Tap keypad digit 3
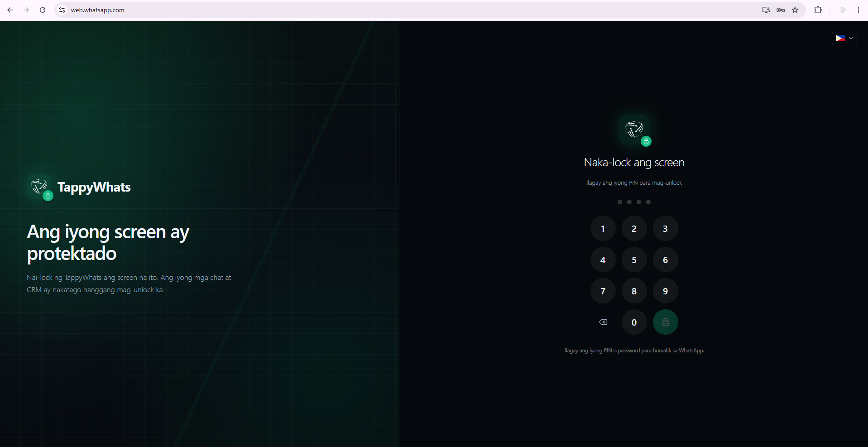 click(x=665, y=228)
